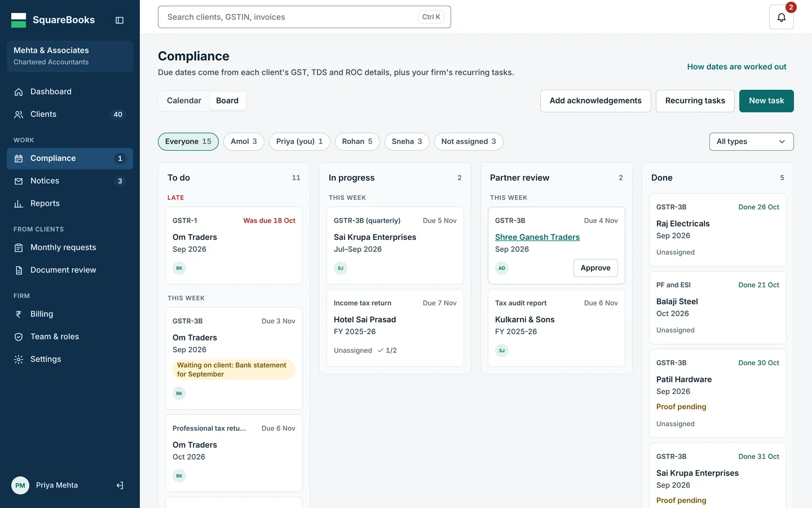812x508 pixels.
Task: Show Not assigned tasks
Action: pyautogui.click(x=469, y=142)
